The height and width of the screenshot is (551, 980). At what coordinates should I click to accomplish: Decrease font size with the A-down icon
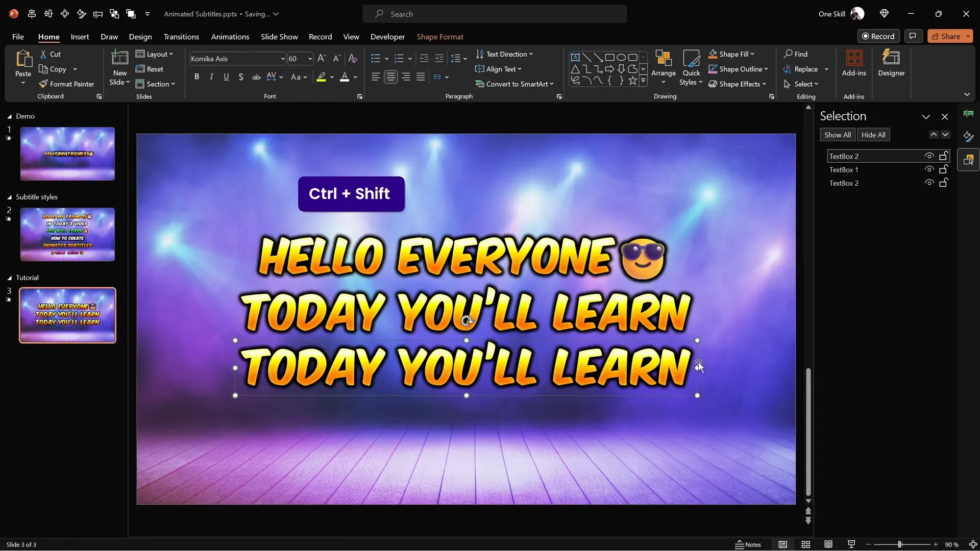coord(336,59)
